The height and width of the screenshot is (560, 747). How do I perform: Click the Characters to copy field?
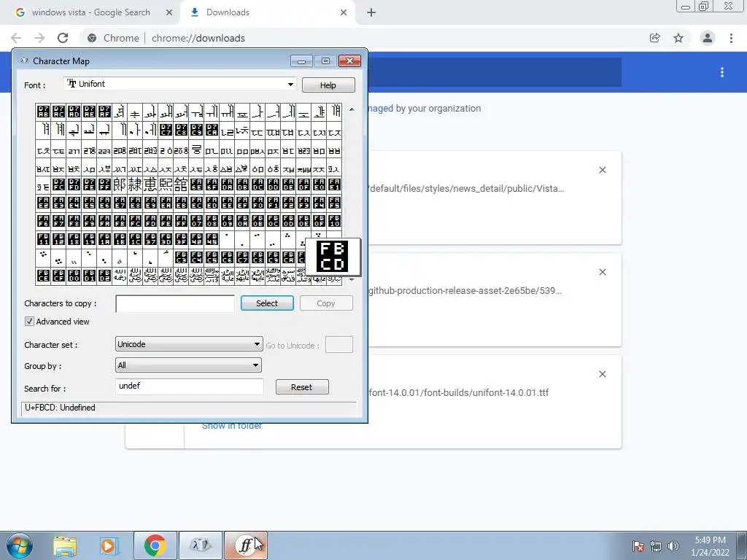click(175, 303)
